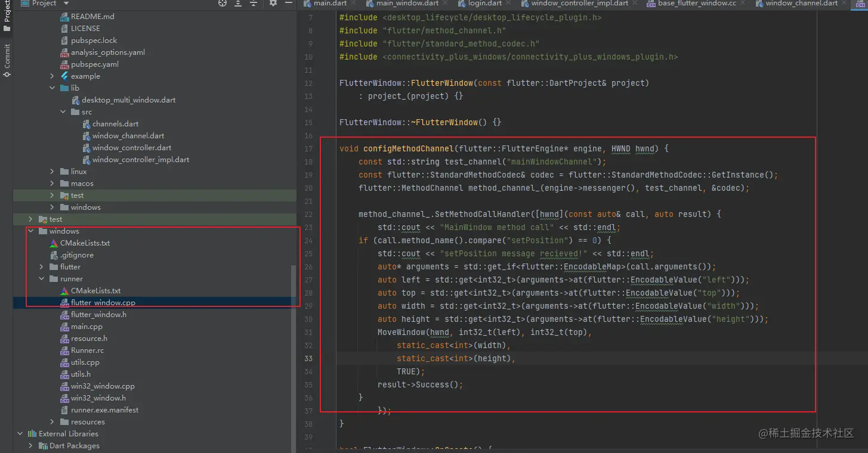The width and height of the screenshot is (868, 453).
Task: Collapse the src folder
Action: (x=63, y=112)
